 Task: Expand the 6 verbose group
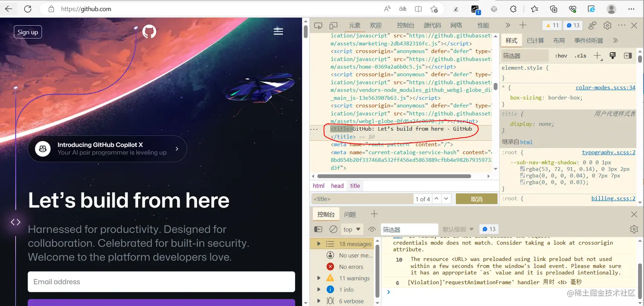coord(319,301)
